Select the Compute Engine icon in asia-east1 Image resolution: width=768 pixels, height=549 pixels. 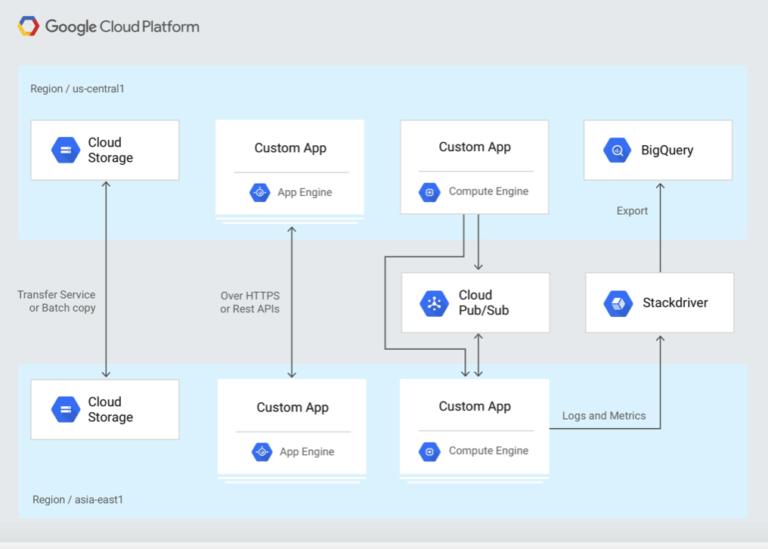tap(430, 451)
